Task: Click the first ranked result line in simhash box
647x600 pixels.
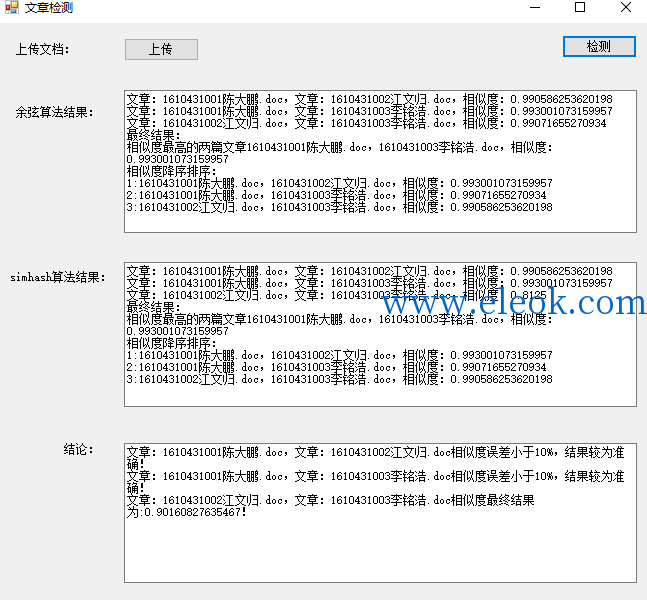Action: pyautogui.click(x=339, y=355)
